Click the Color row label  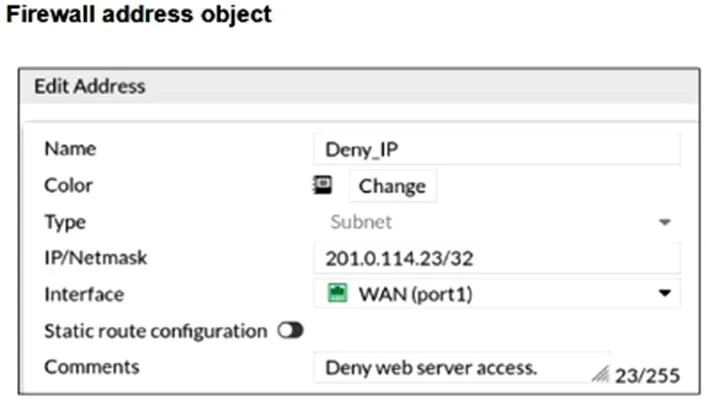click(68, 185)
